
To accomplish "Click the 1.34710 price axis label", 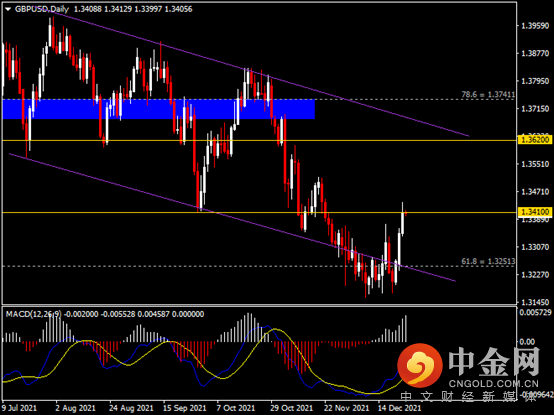I will click(535, 192).
